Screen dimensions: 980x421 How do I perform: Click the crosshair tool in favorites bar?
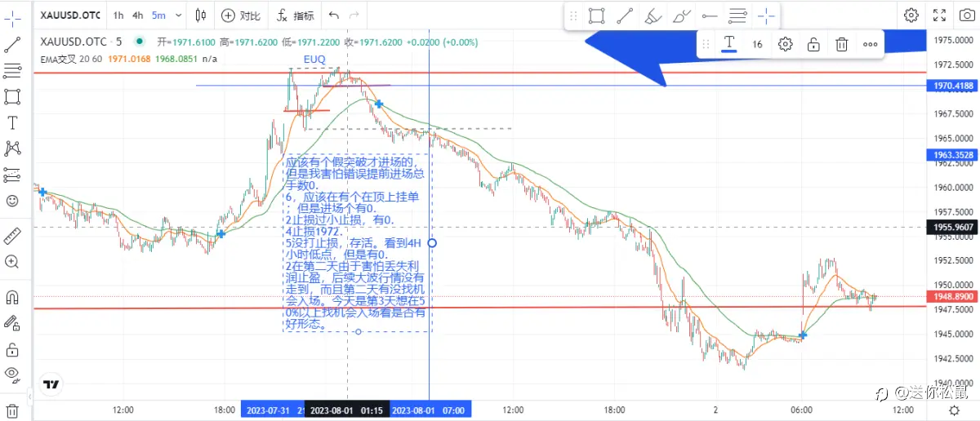tap(766, 16)
